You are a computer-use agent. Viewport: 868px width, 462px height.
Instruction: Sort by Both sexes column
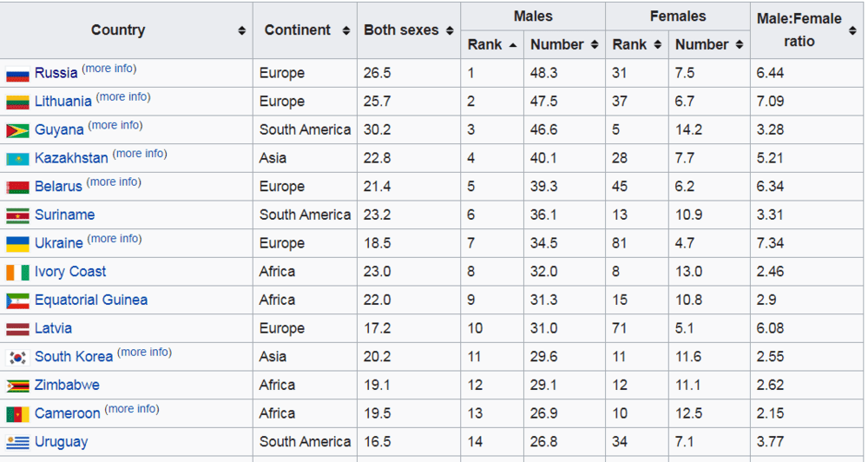pyautogui.click(x=450, y=30)
